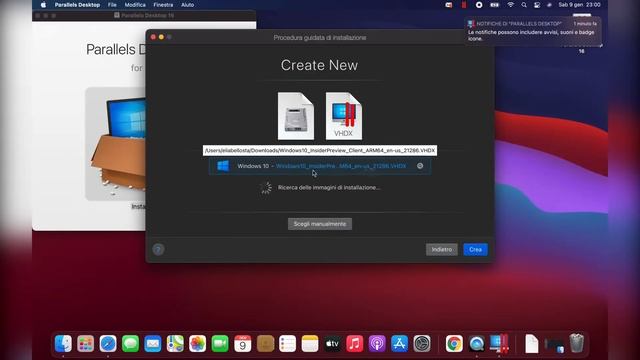
Task: Click the date and time in menu bar
Action: [x=579, y=5]
